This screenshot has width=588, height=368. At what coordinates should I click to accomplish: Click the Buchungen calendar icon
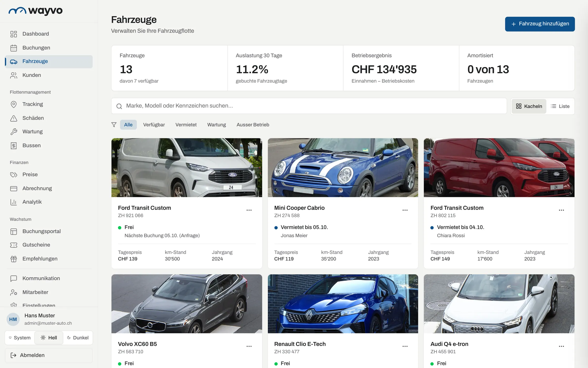14,48
